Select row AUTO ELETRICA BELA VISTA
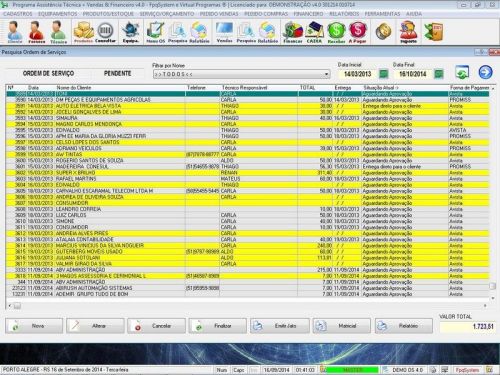This screenshot has width=500, height=375. coord(248,106)
